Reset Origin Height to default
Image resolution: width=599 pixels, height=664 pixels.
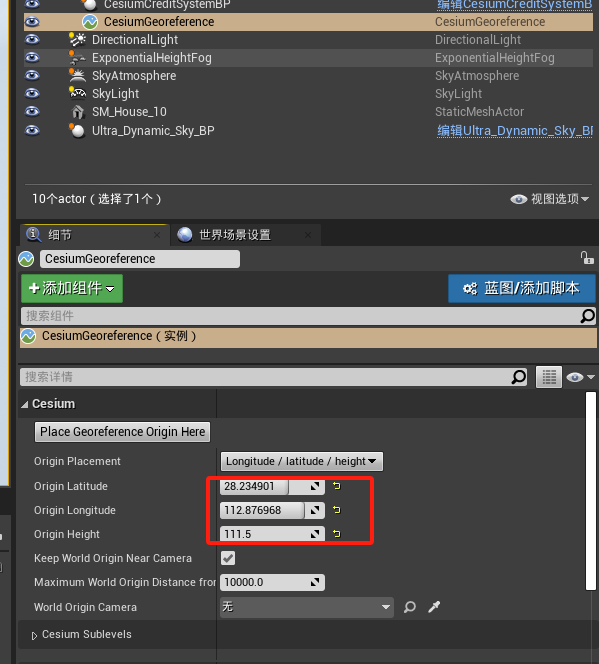[x=337, y=534]
